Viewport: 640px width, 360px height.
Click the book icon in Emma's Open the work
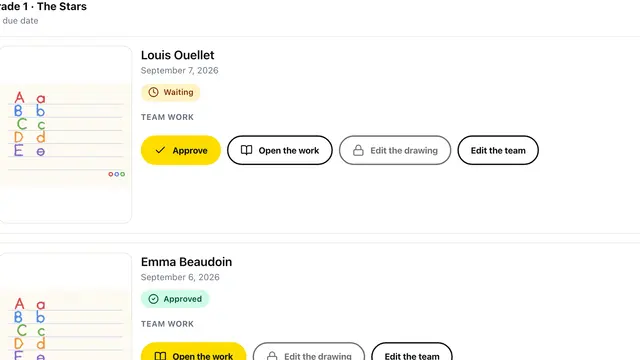[160, 356]
